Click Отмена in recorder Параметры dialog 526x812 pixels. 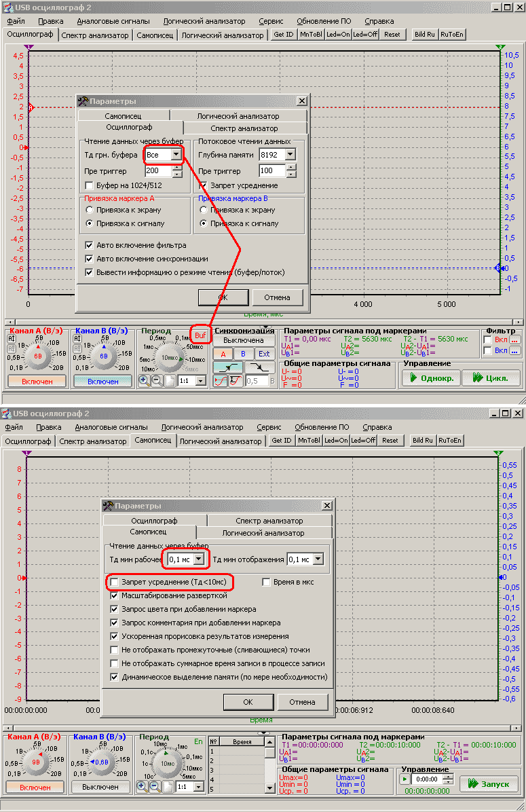coord(302,702)
